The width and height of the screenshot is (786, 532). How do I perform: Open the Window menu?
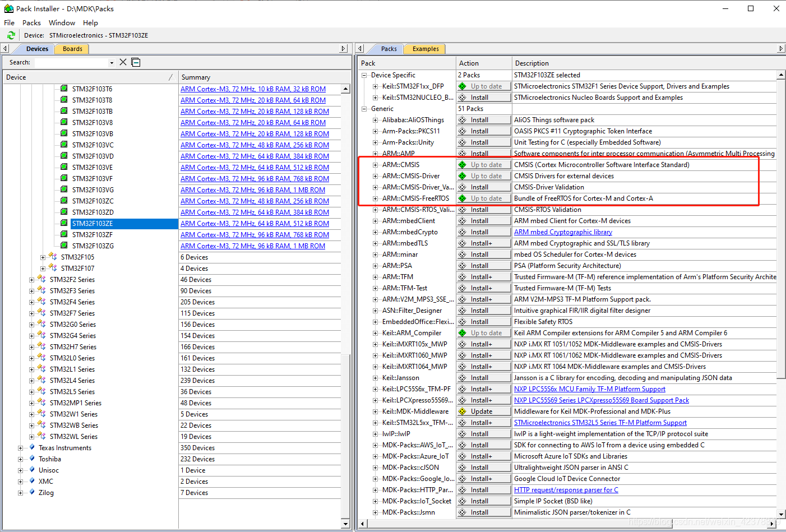pos(62,23)
